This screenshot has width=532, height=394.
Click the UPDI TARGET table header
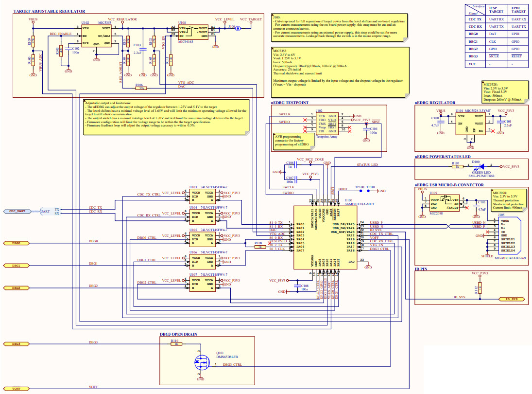click(515, 8)
